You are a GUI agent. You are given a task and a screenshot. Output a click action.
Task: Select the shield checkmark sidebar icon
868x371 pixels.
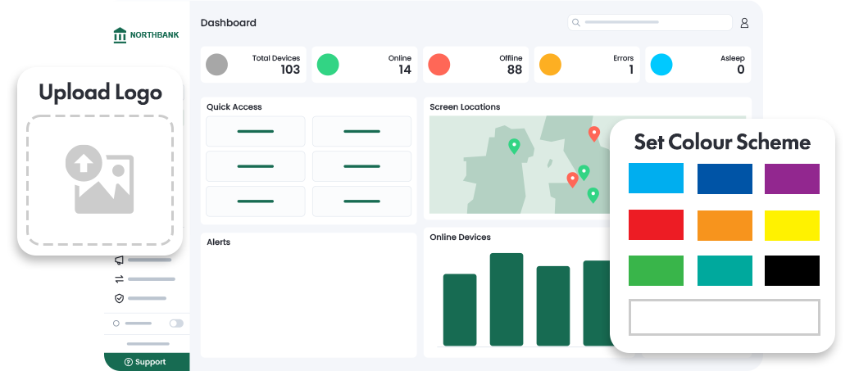(x=119, y=299)
